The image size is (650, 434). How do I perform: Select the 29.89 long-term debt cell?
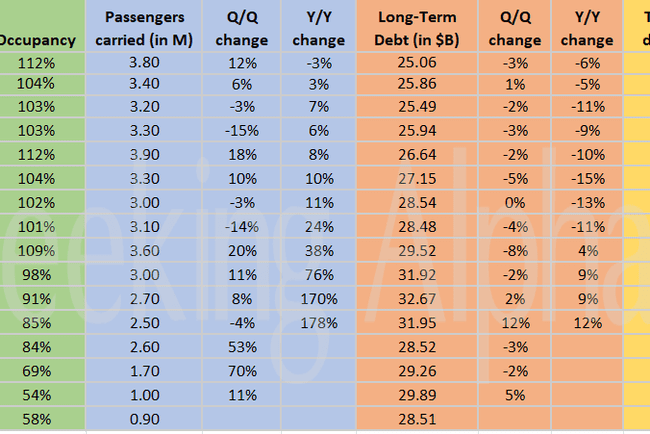pyautogui.click(x=415, y=393)
